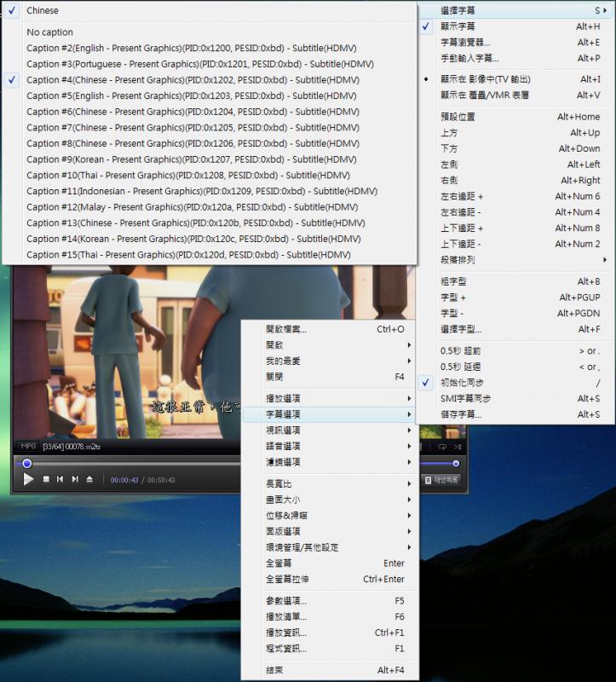Expand the 開啟 submenu
Image resolution: width=616 pixels, height=682 pixels.
[330, 345]
